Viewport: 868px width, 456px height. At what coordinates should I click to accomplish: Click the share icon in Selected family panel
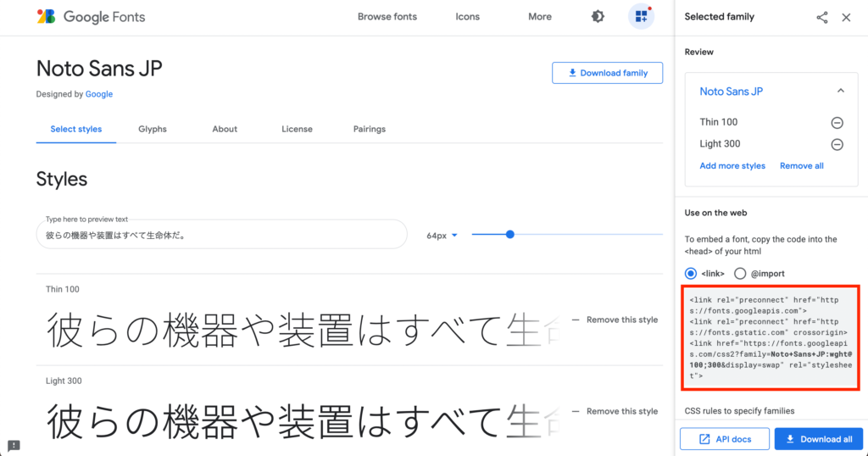tap(822, 17)
